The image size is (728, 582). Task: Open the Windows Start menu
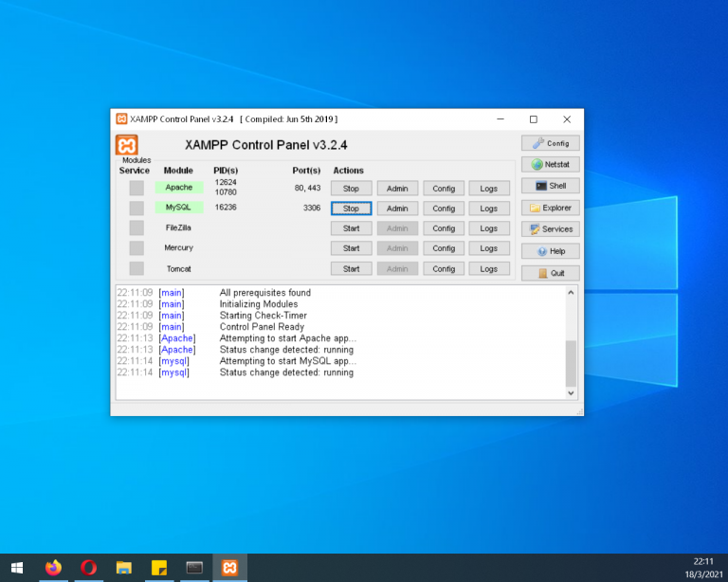(17, 568)
